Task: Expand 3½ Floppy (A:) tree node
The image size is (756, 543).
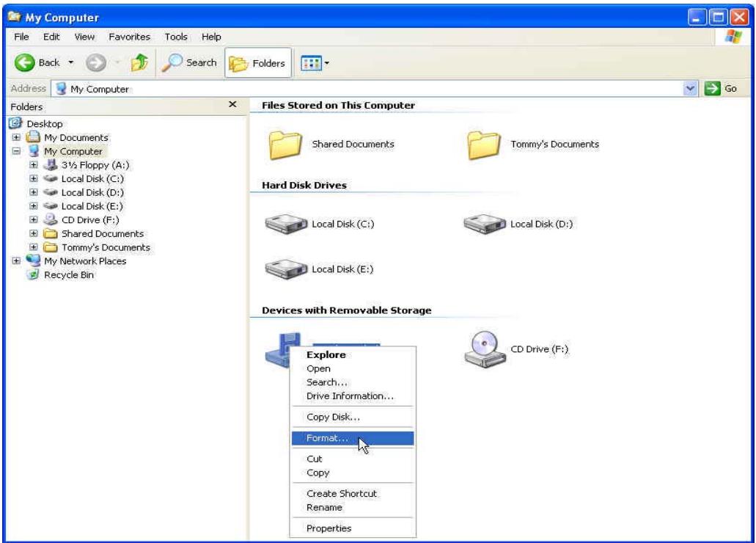Action: [x=33, y=165]
